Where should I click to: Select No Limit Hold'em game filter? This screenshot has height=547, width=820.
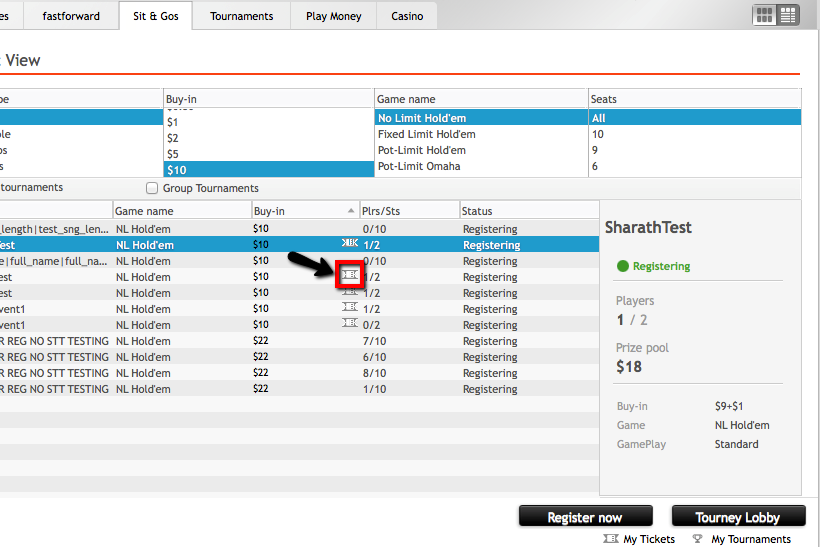coord(481,118)
